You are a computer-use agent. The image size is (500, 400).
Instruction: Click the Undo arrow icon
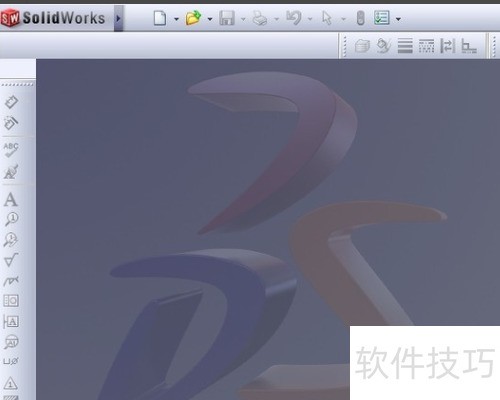click(294, 18)
